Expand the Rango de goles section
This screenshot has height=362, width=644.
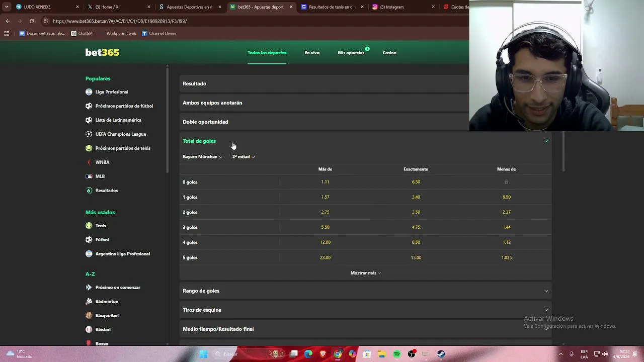[x=366, y=291]
